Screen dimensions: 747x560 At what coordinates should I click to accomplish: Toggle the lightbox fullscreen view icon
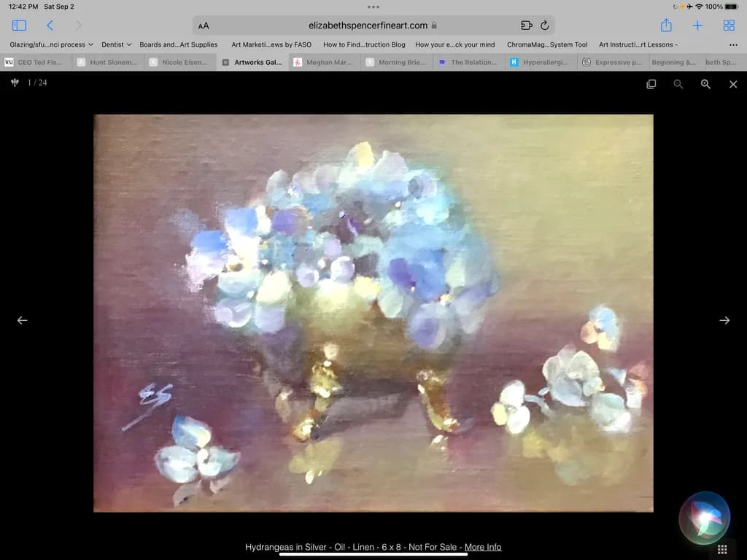coord(651,85)
